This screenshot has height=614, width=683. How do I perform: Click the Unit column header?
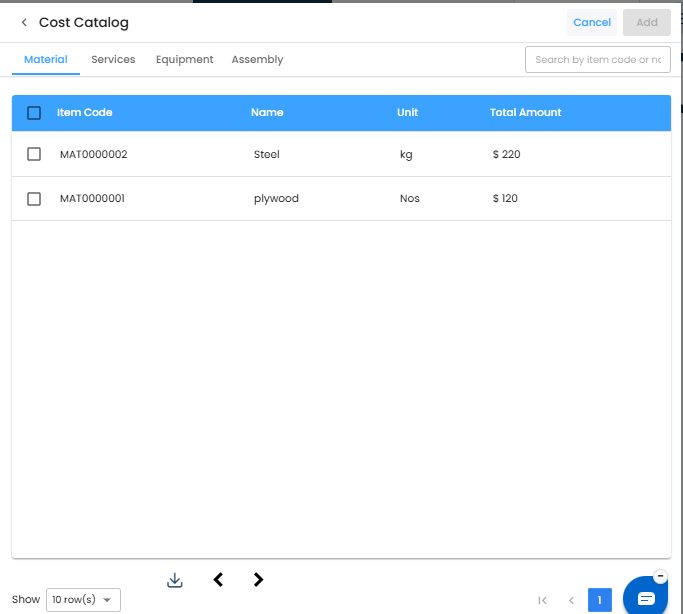pyautogui.click(x=407, y=112)
